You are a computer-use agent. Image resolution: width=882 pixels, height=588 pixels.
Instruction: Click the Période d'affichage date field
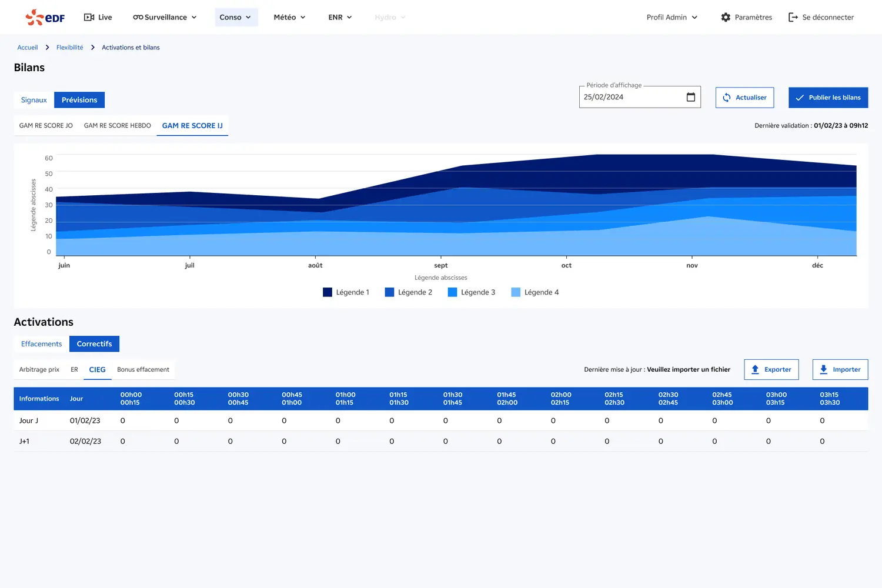coord(640,97)
